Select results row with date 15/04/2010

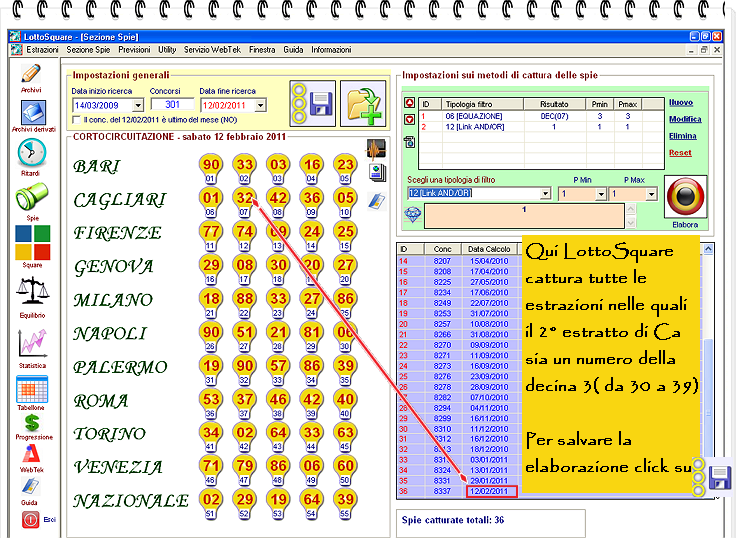460,261
